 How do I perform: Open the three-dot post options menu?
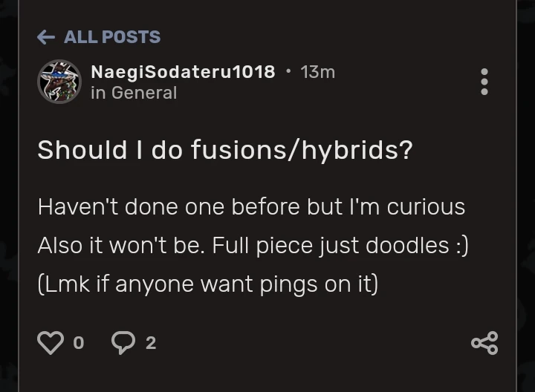coord(484,82)
